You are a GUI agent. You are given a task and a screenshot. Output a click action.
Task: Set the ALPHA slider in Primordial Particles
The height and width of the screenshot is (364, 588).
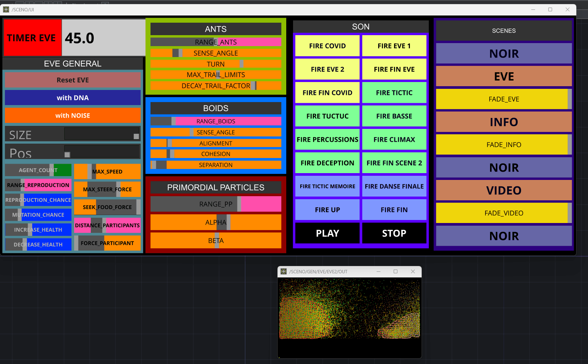click(x=216, y=223)
